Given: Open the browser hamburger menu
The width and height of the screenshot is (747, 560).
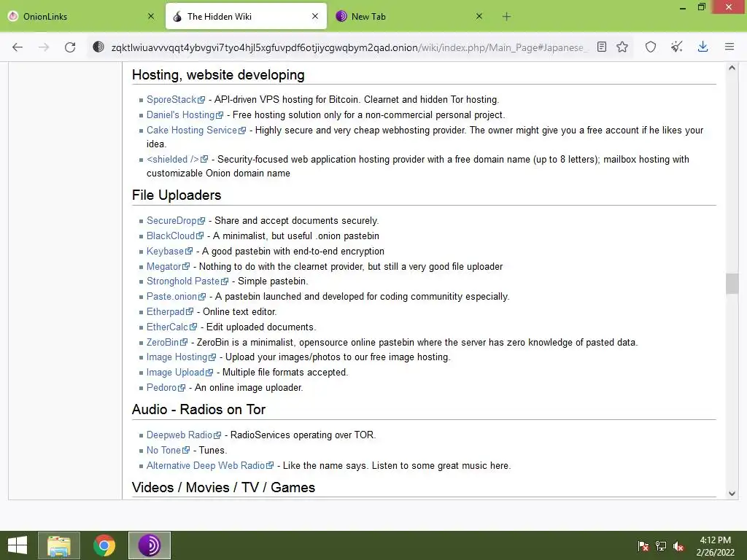Looking at the screenshot, I should [729, 47].
